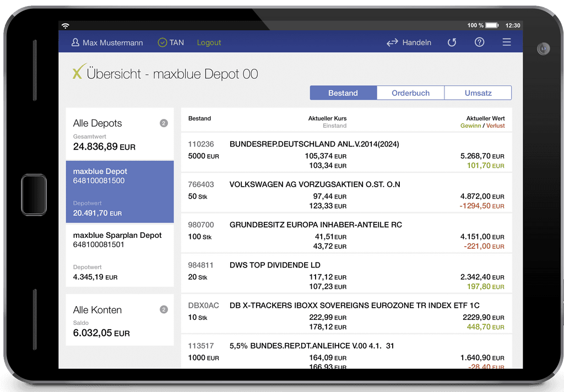The width and height of the screenshot is (564, 392).
Task: Click the 105,374 EUR current price
Action: (x=326, y=156)
